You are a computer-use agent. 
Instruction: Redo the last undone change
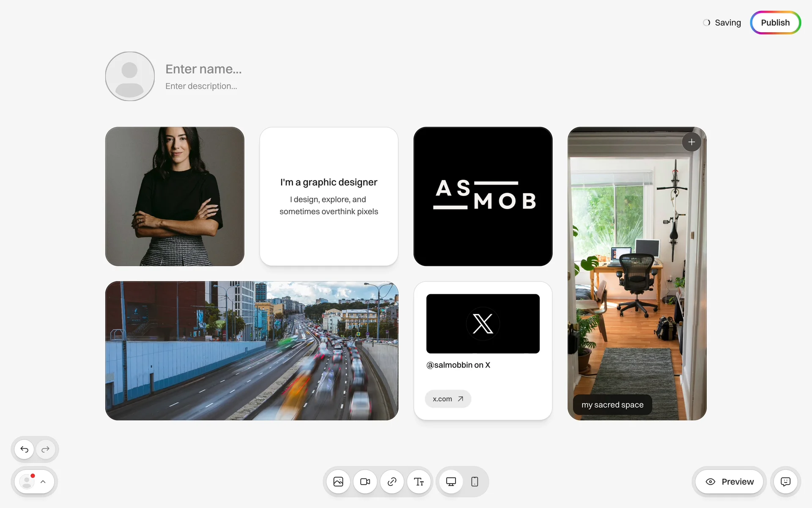click(x=46, y=449)
